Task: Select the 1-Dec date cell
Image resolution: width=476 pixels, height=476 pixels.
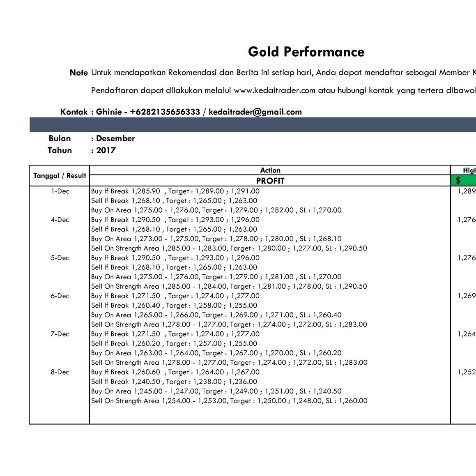Action: click(x=60, y=191)
